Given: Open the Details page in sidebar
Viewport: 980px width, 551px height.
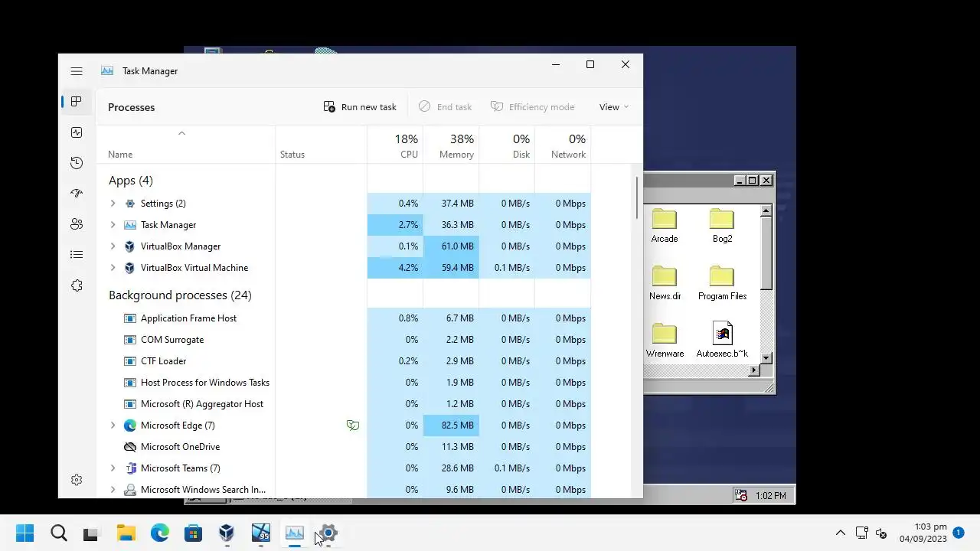Looking at the screenshot, I should (x=77, y=255).
